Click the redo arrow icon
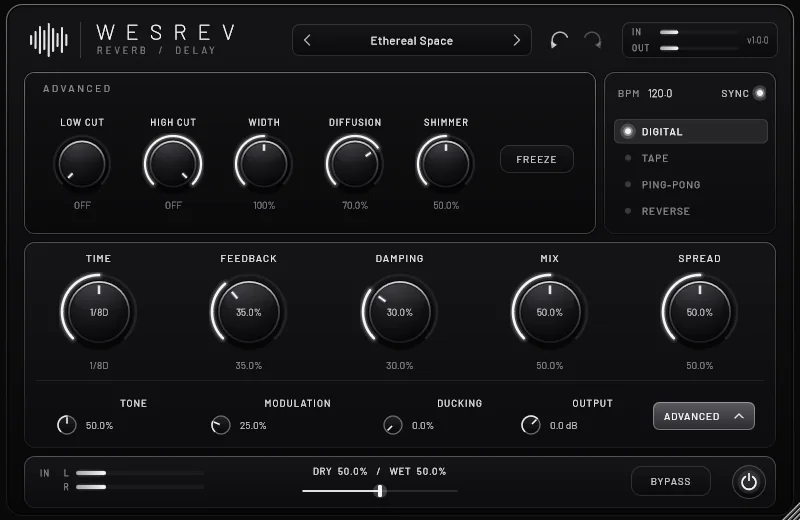Image resolution: width=800 pixels, height=520 pixels. pyautogui.click(x=592, y=40)
